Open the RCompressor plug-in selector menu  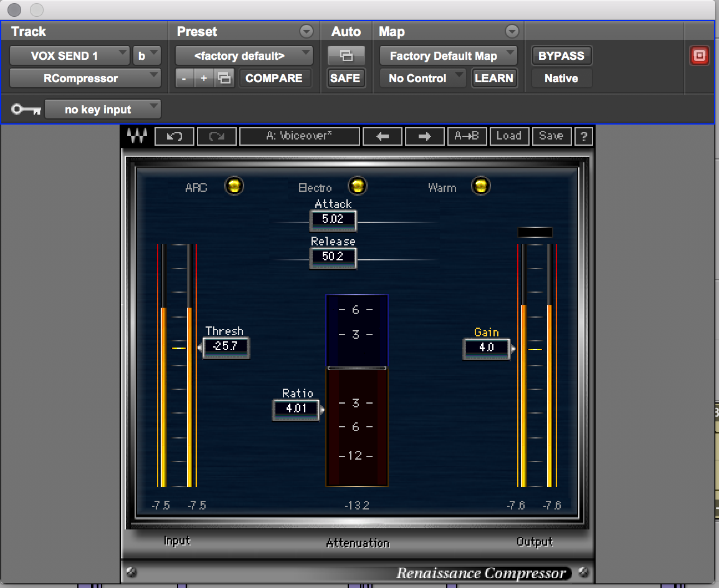[85, 78]
